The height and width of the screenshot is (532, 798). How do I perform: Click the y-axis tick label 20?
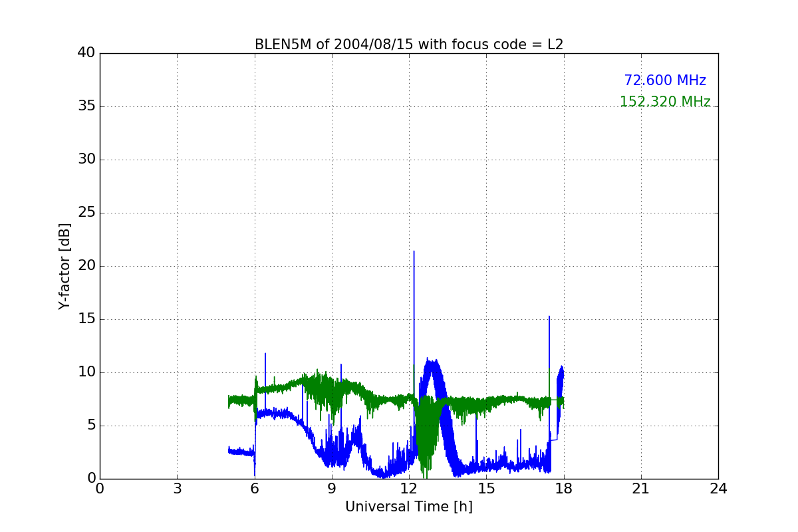pyautogui.click(x=86, y=266)
